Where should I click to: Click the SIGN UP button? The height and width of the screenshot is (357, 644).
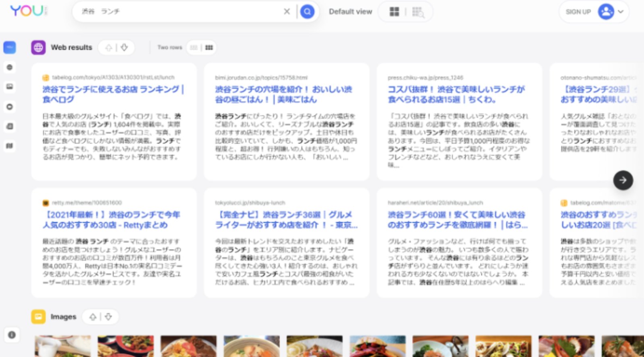[578, 12]
